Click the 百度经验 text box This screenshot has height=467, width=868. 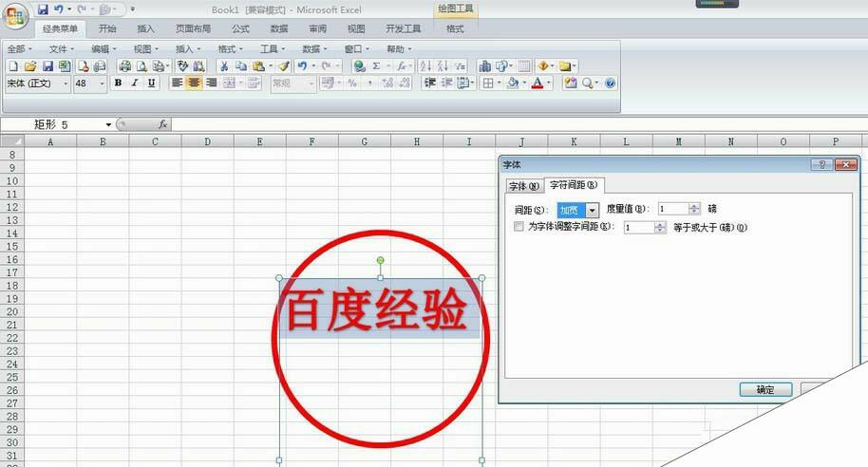click(x=379, y=308)
